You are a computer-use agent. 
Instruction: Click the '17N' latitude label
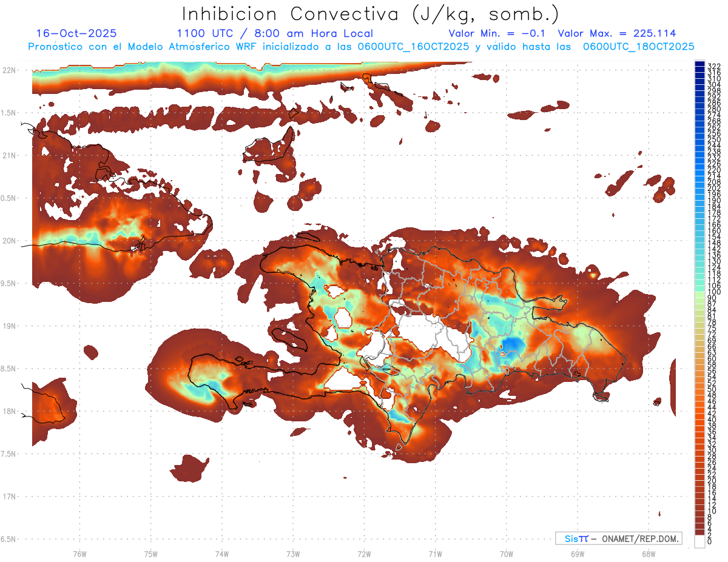click(x=9, y=497)
